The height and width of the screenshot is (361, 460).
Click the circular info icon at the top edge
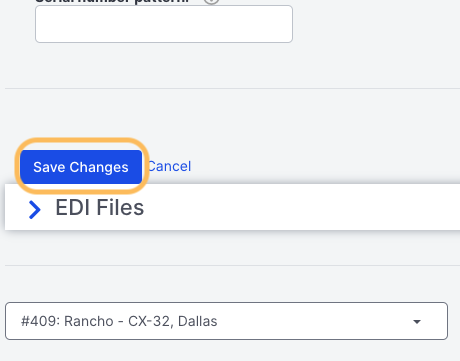(x=211, y=1)
